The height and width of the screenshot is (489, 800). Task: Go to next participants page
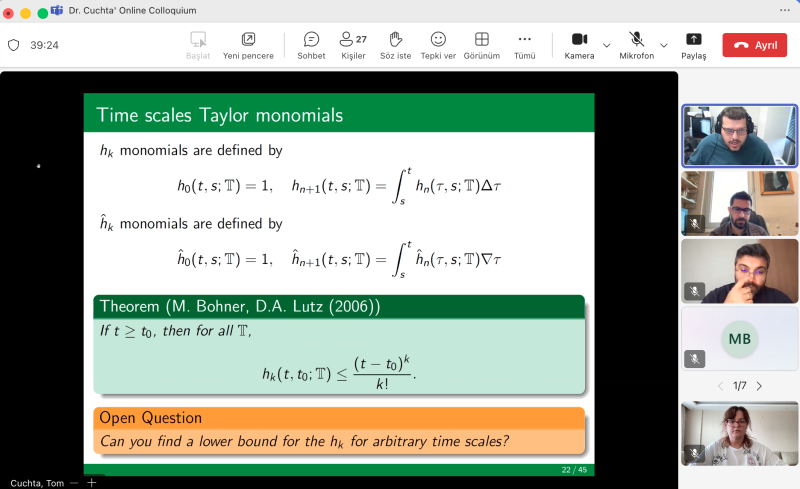pyautogui.click(x=759, y=386)
